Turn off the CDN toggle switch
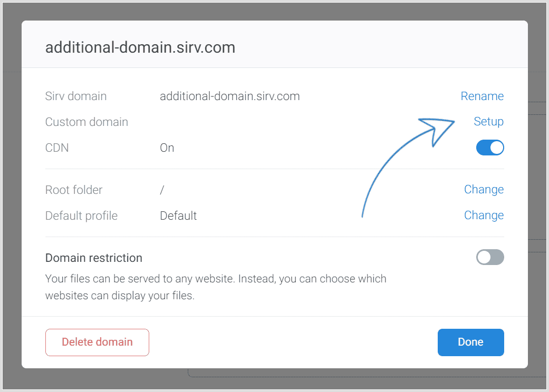Image resolution: width=549 pixels, height=392 pixels. tap(490, 148)
